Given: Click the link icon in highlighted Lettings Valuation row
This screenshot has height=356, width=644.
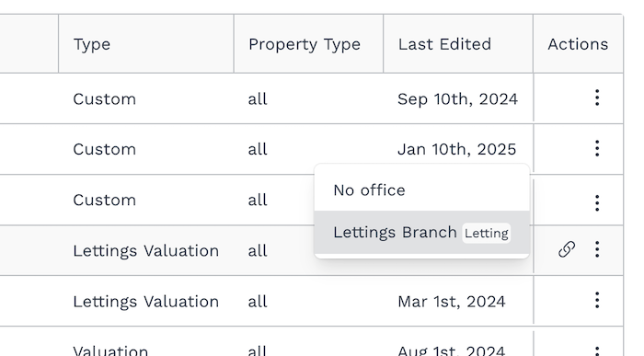Looking at the screenshot, I should tap(567, 249).
